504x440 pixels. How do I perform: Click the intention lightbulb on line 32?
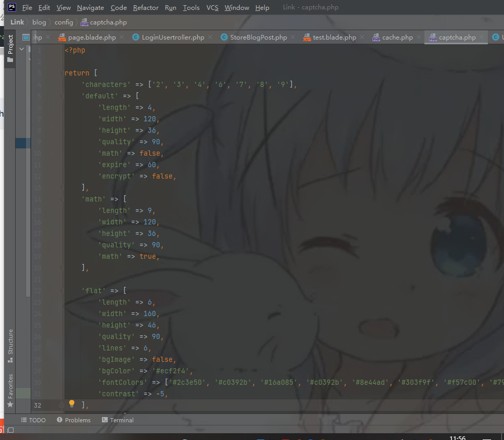[72, 404]
